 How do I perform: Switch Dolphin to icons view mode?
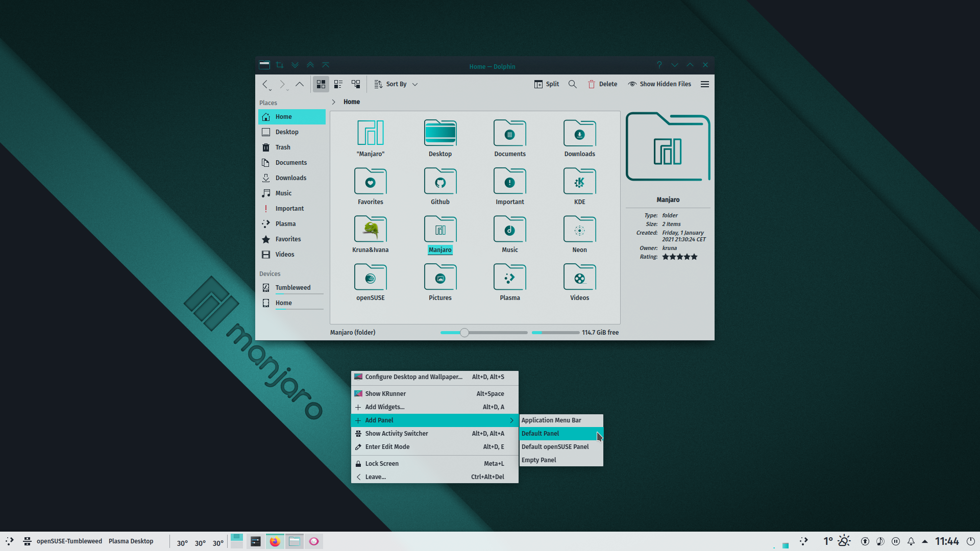321,84
